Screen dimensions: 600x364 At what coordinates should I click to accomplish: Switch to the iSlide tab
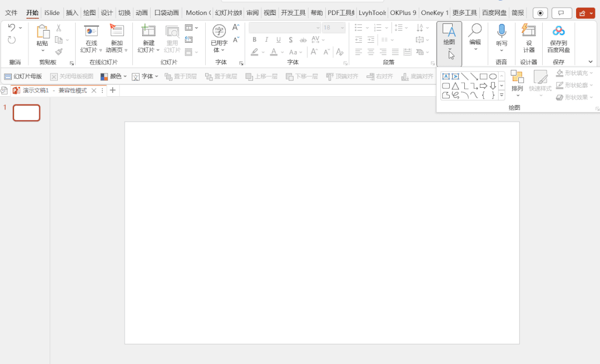pos(52,13)
